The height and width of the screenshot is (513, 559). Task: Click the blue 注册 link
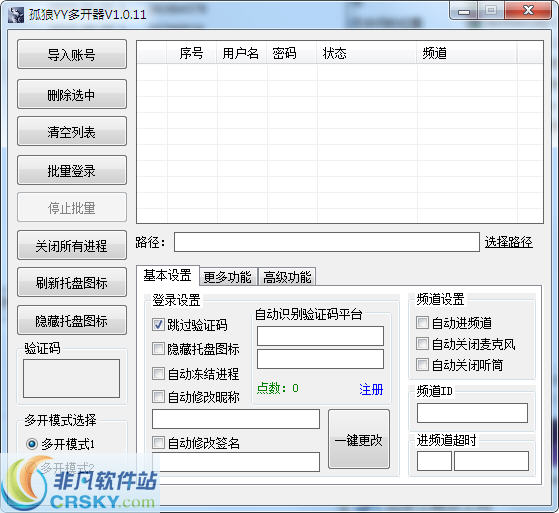click(x=371, y=389)
